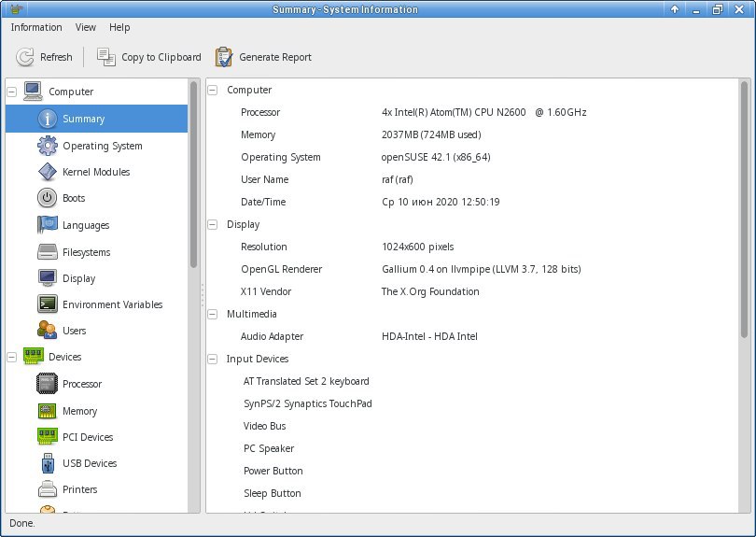Click the details pane vertical scrollbar
756x537 pixels.
point(745,209)
